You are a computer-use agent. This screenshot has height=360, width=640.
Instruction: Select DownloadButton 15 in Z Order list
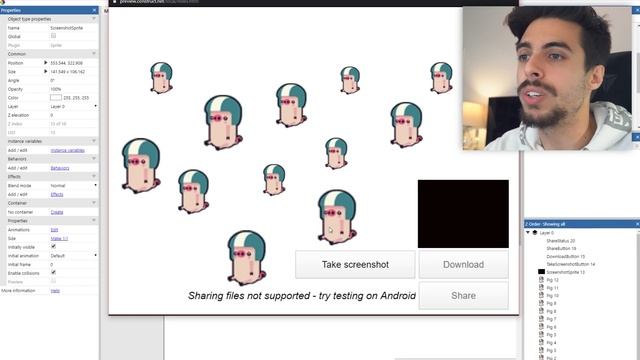point(565,256)
